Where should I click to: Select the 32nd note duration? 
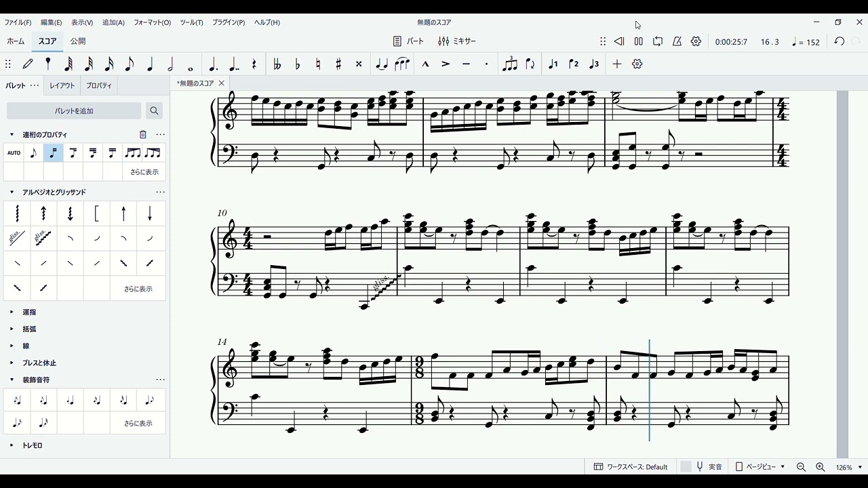tap(89, 64)
